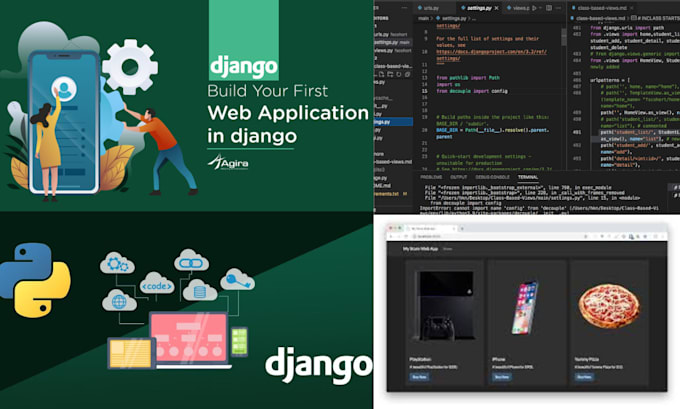Image resolution: width=680 pixels, height=409 pixels.
Task: Open the editor More Actions ellipsis menu
Action: pos(558,8)
